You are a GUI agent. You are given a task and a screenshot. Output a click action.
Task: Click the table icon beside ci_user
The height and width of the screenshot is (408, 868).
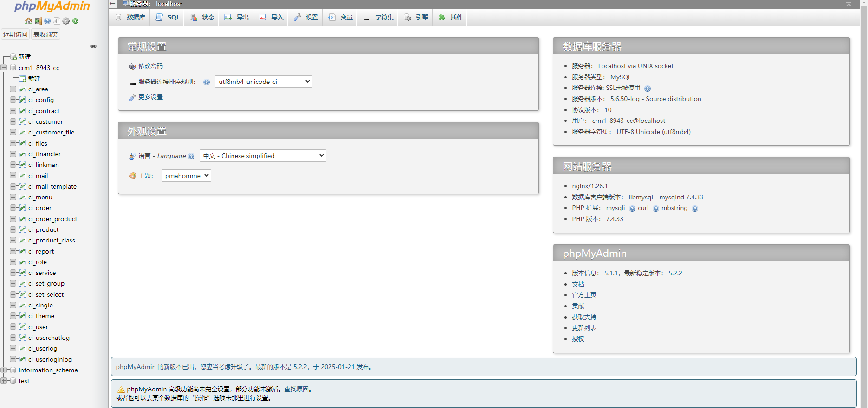coord(22,327)
